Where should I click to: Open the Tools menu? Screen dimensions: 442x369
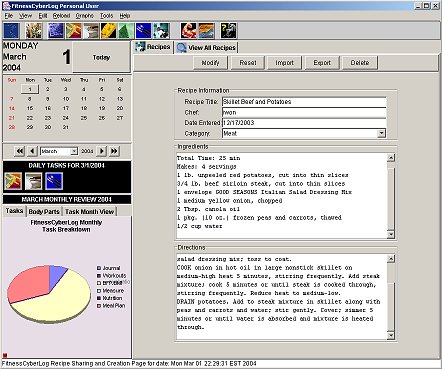[x=107, y=16]
